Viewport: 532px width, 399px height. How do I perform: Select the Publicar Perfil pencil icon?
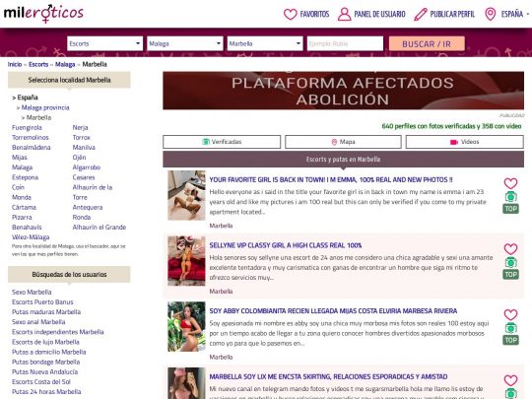tap(421, 14)
